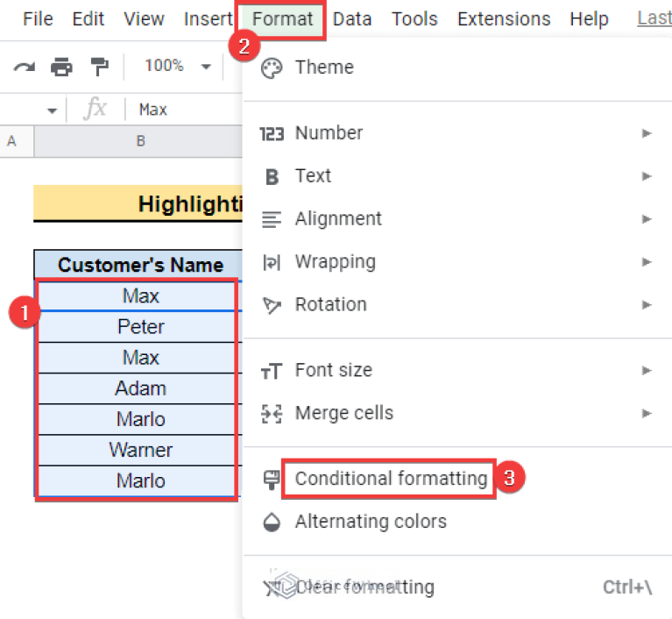
Task: Open the 100% zoom dropdown
Action: coord(179,67)
